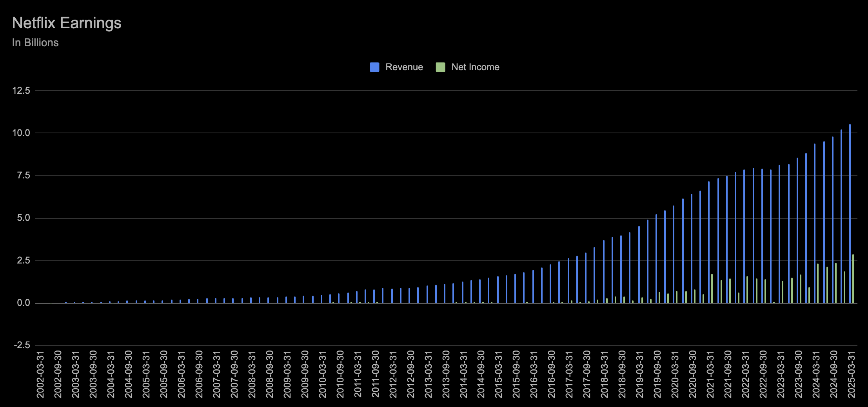Click the blue Revenue bar above 2019-03-31

pos(639,265)
